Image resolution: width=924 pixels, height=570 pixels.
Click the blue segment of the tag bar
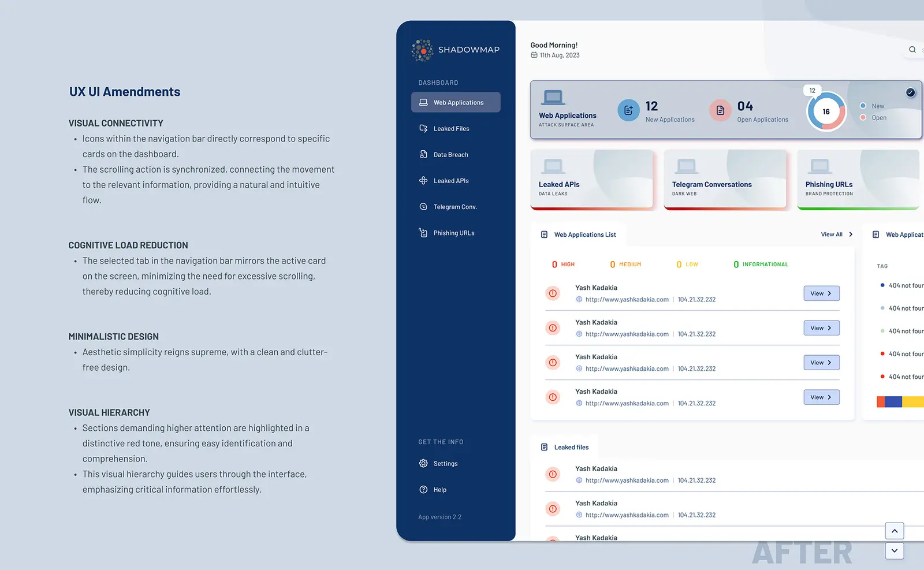click(x=893, y=402)
